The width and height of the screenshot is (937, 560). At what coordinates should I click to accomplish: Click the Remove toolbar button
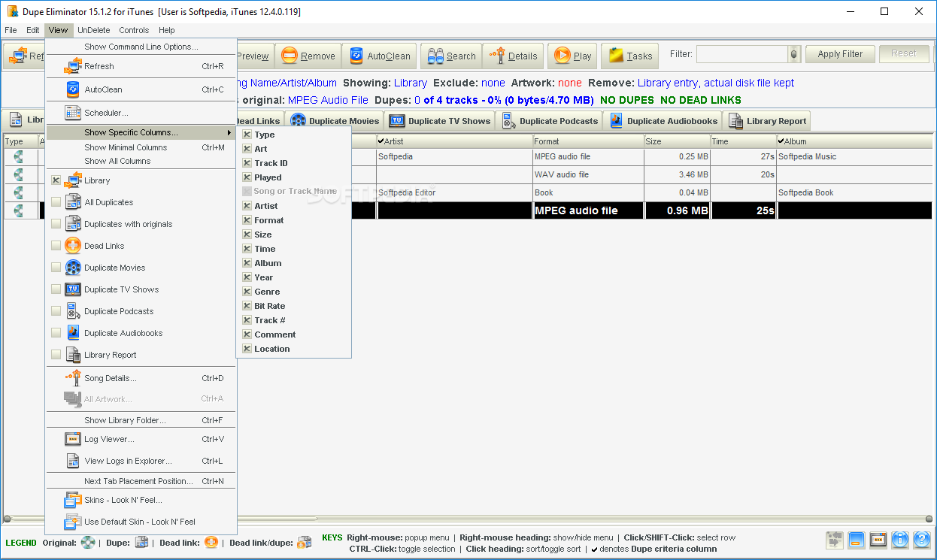308,56
